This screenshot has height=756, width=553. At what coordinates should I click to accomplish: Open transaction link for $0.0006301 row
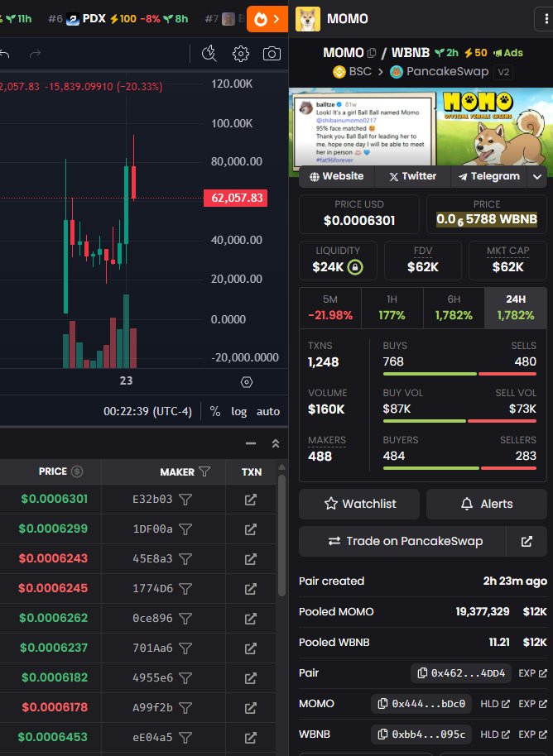point(251,500)
